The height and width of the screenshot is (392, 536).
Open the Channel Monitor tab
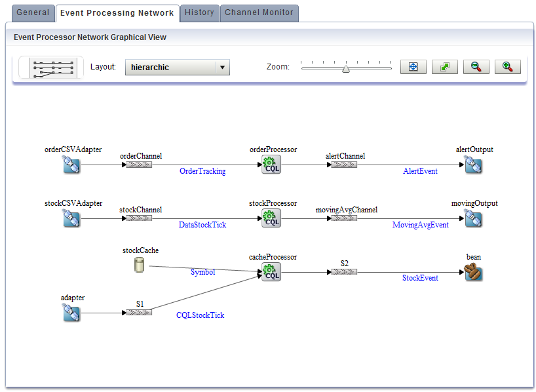point(259,13)
